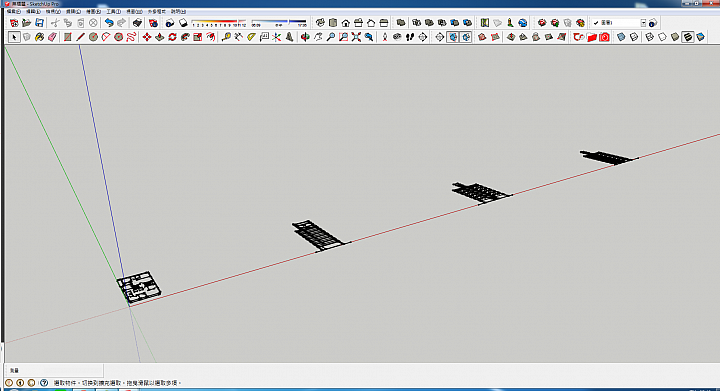The width and height of the screenshot is (720, 391).
Task: Pick the Offset tool
Action: [211, 37]
